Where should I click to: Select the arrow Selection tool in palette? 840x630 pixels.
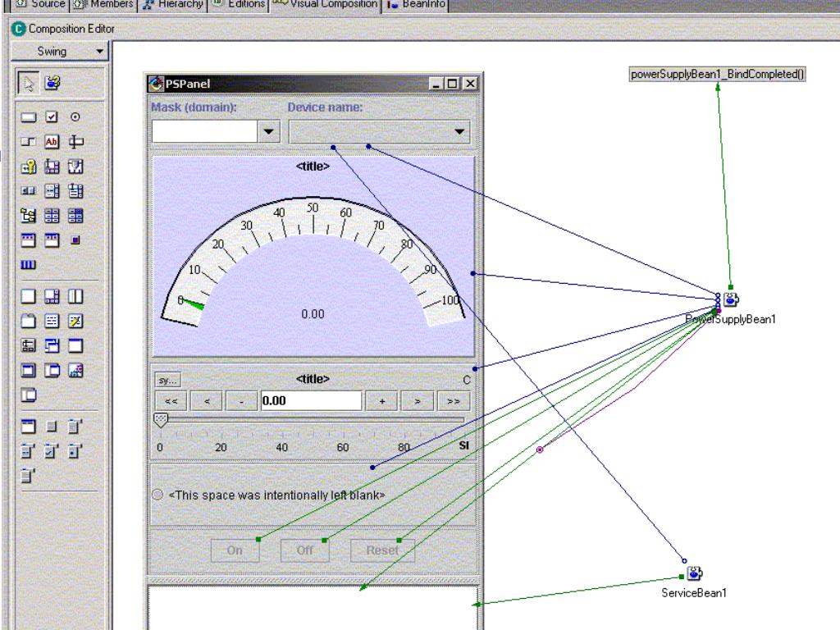point(29,83)
